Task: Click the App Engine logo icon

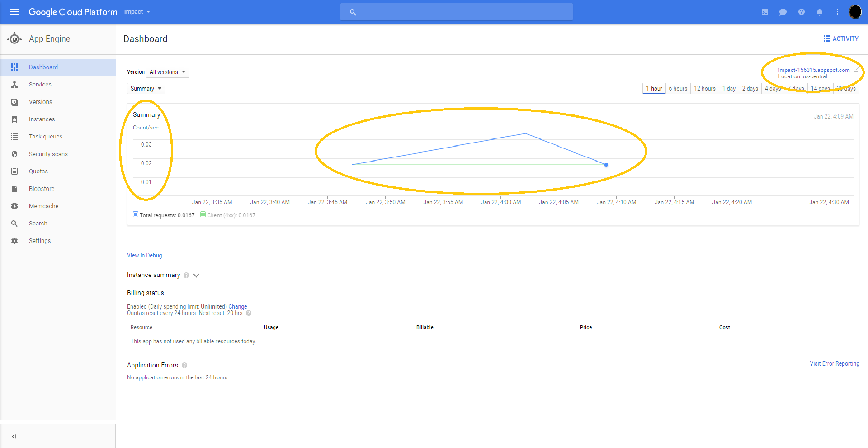Action: (14, 39)
